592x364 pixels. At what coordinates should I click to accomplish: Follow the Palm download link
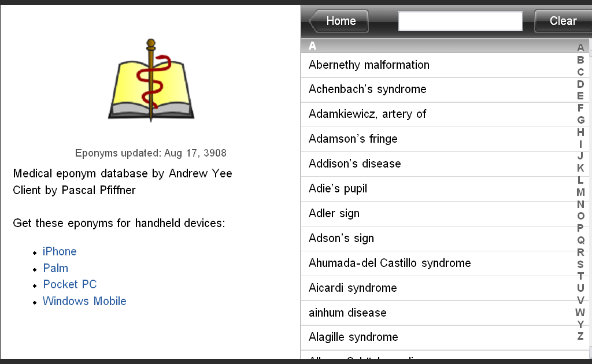[55, 268]
